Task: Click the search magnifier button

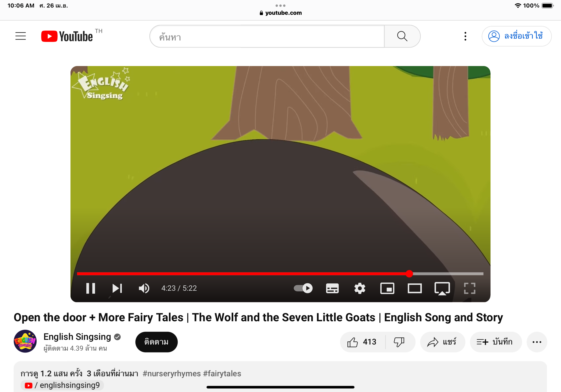Action: [x=402, y=36]
